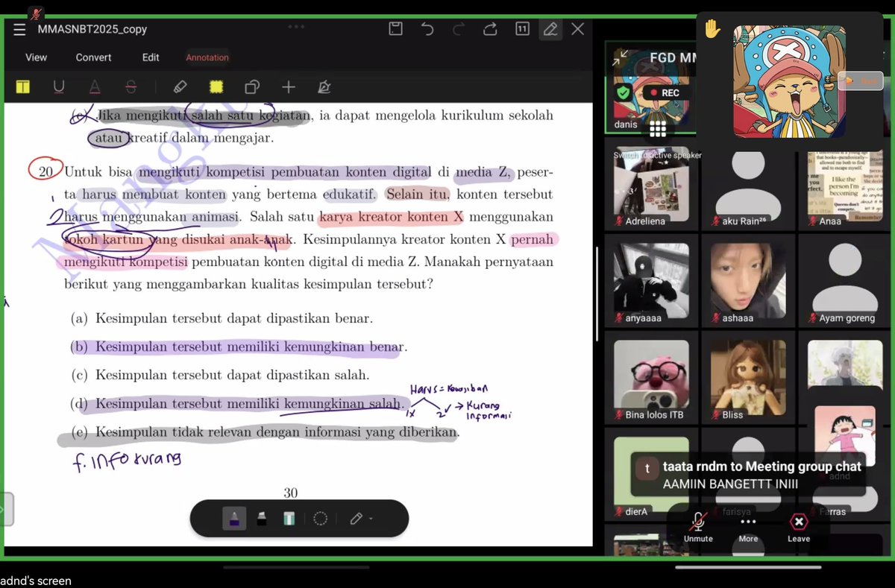Click answer option (e) tidak relevan
This screenshot has height=588, width=895.
266,432
